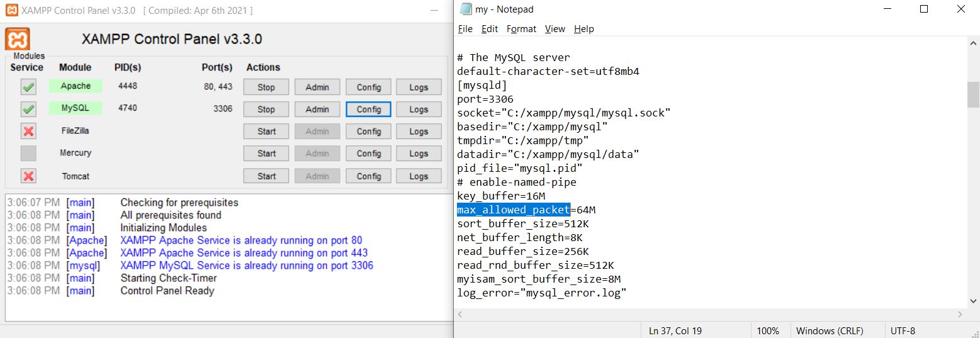This screenshot has height=338, width=980.
Task: Open FileZilla Config options
Action: point(368,132)
